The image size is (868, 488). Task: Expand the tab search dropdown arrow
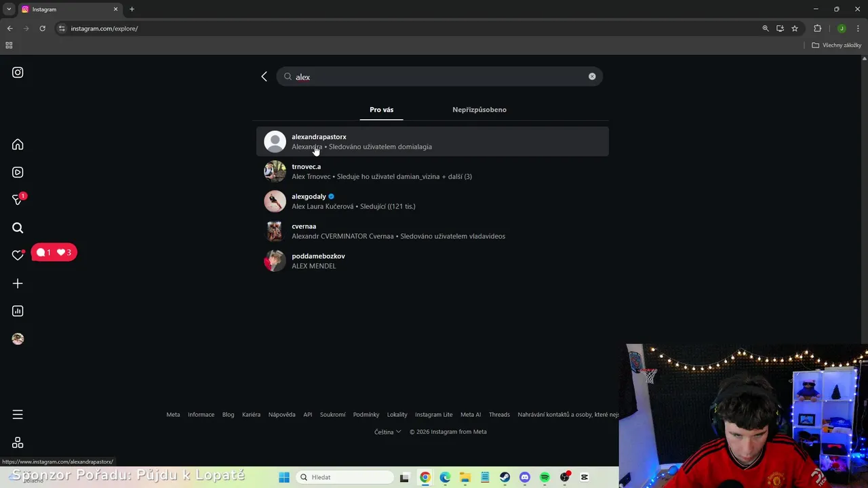click(9, 9)
